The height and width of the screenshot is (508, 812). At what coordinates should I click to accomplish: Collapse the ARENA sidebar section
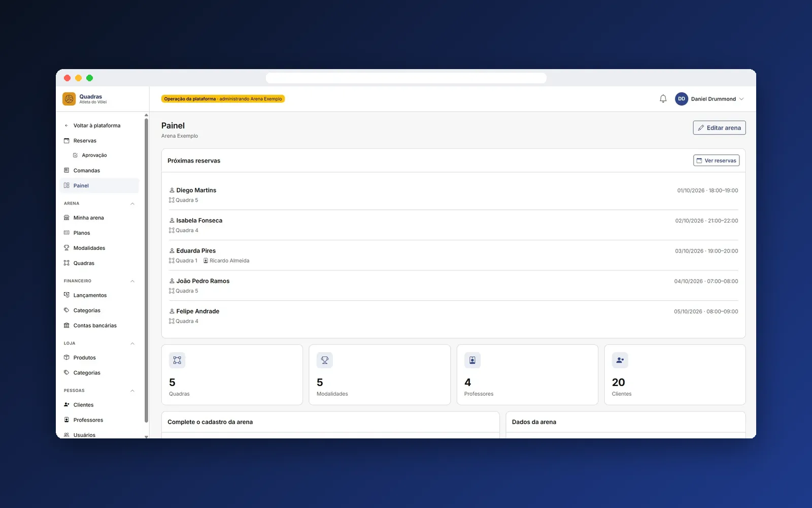tap(132, 204)
